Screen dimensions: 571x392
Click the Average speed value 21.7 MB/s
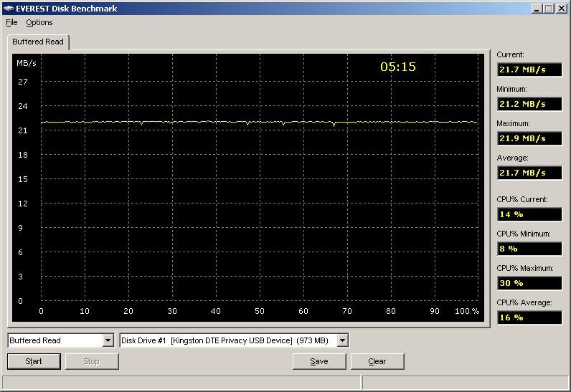[x=529, y=173]
